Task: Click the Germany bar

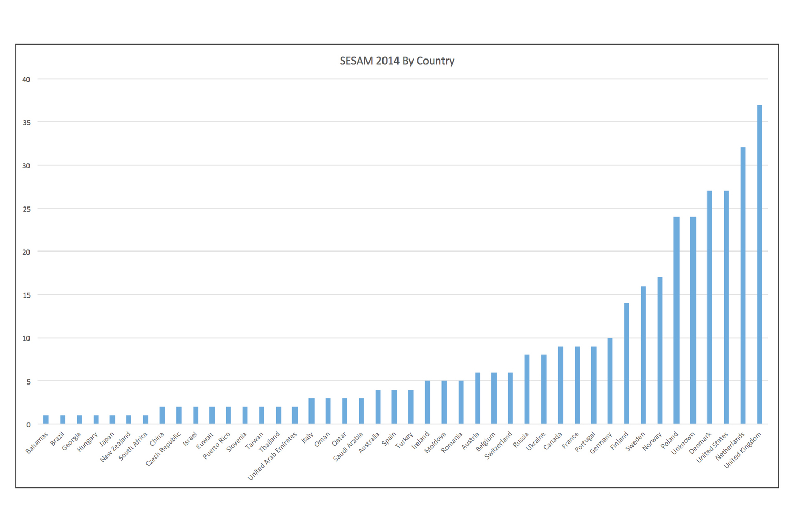Action: (x=610, y=381)
